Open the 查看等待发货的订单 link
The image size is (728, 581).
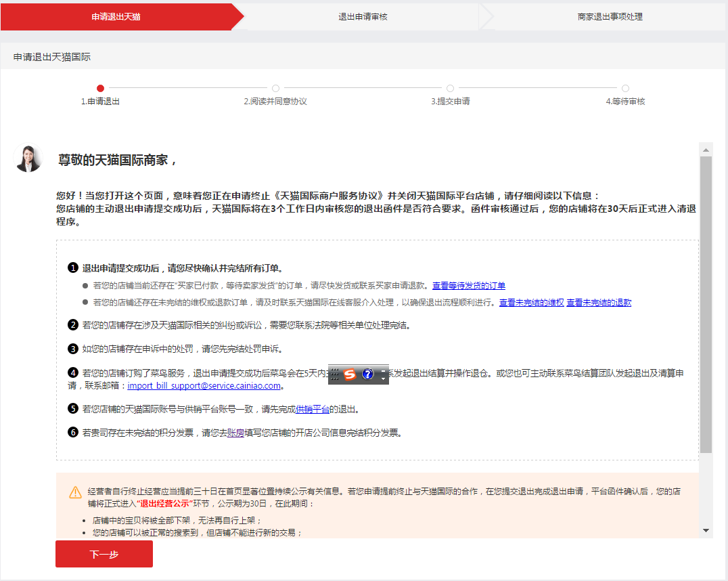tap(469, 285)
